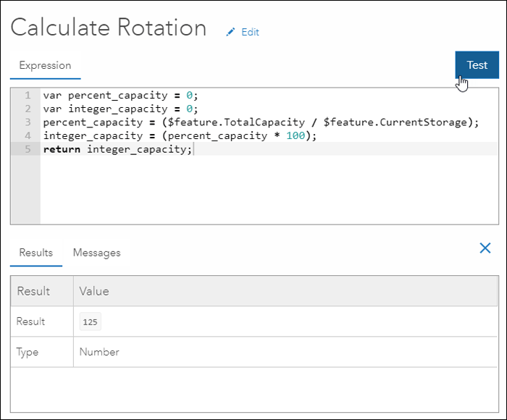
Task: Click the Value column header
Action: click(x=94, y=291)
